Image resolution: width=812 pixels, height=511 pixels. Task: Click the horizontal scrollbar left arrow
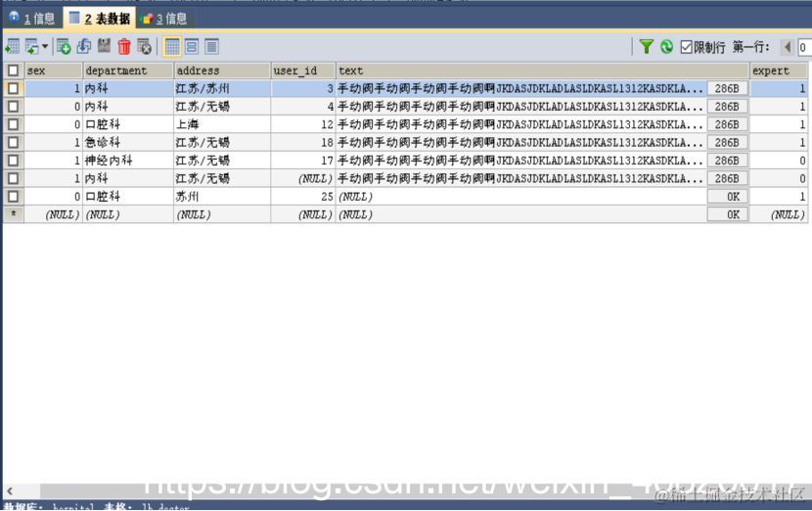coord(10,490)
